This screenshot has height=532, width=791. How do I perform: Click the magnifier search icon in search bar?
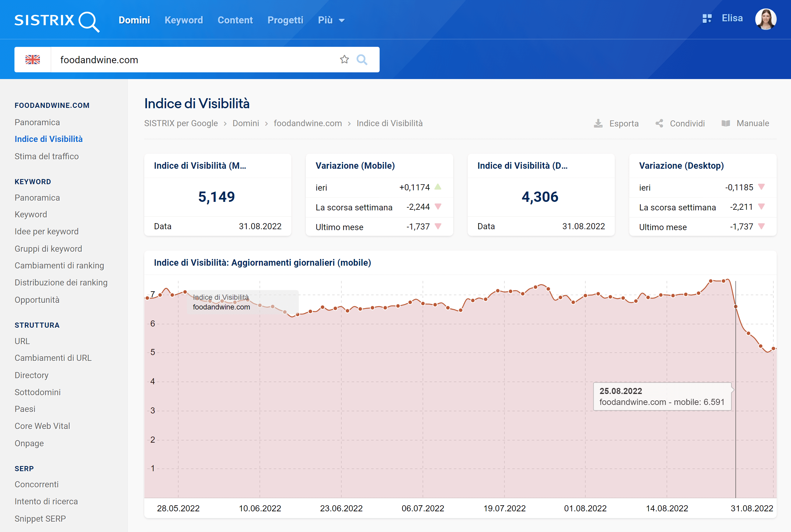[x=362, y=60]
